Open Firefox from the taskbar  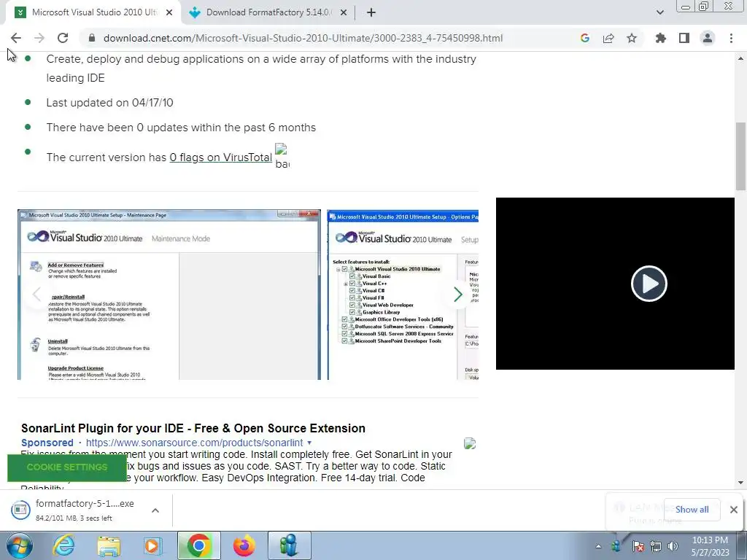pyautogui.click(x=244, y=545)
